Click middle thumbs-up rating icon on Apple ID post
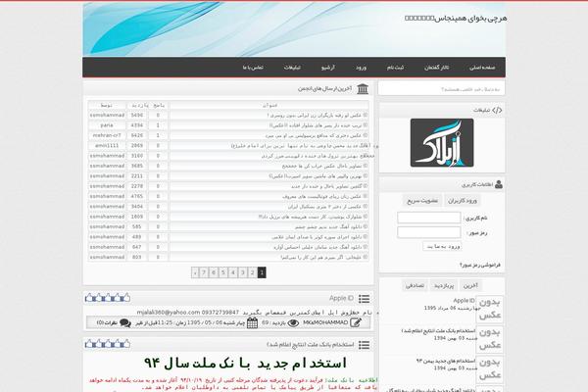This screenshot has height=392, width=588. [x=108, y=298]
